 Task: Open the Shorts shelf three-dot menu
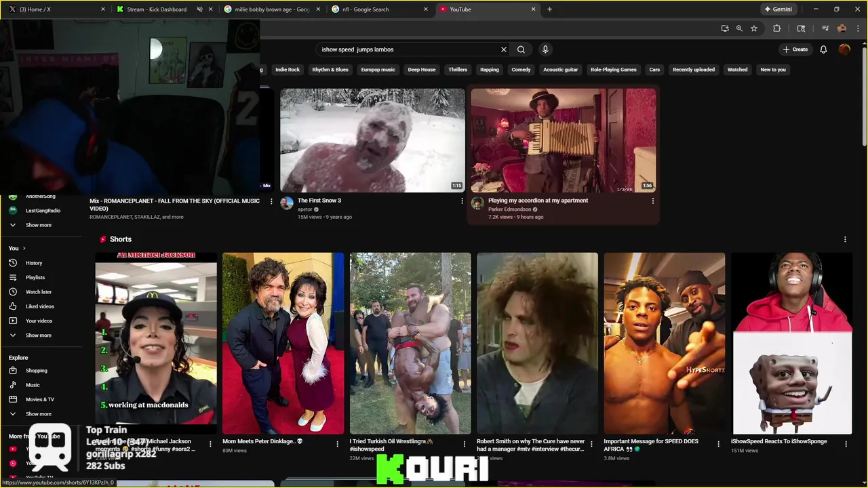click(x=845, y=239)
